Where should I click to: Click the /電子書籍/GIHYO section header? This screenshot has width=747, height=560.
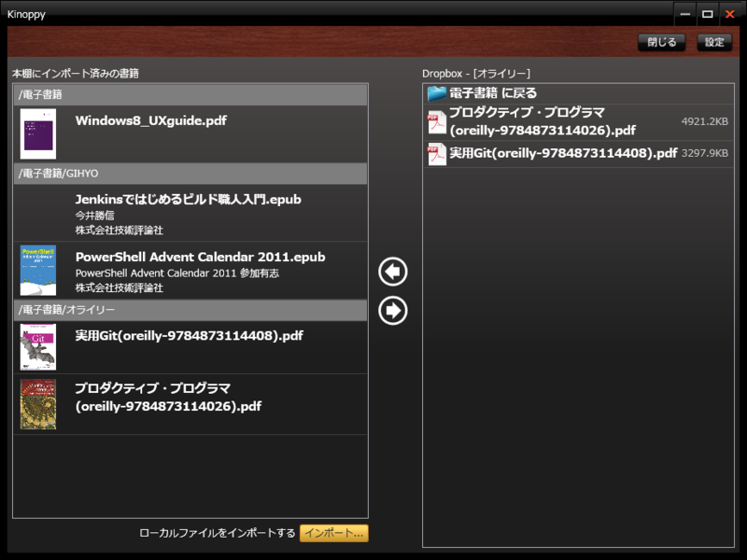pyautogui.click(x=187, y=173)
